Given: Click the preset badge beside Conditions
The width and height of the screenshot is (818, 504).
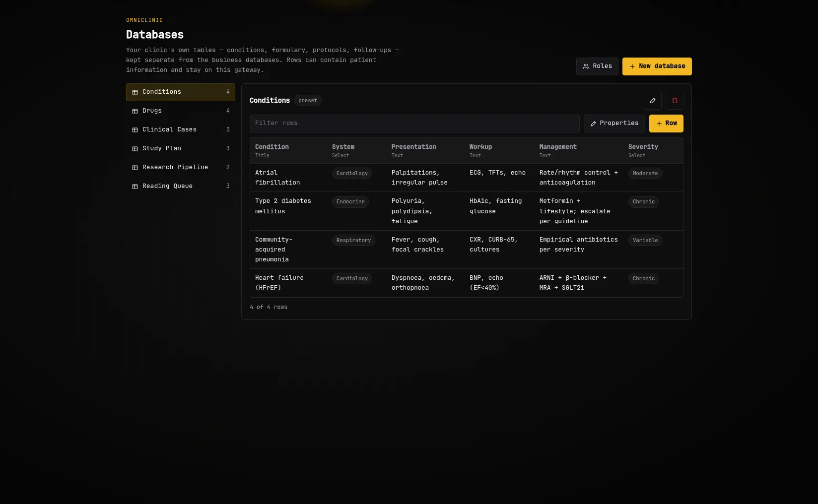Looking at the screenshot, I should pos(308,101).
